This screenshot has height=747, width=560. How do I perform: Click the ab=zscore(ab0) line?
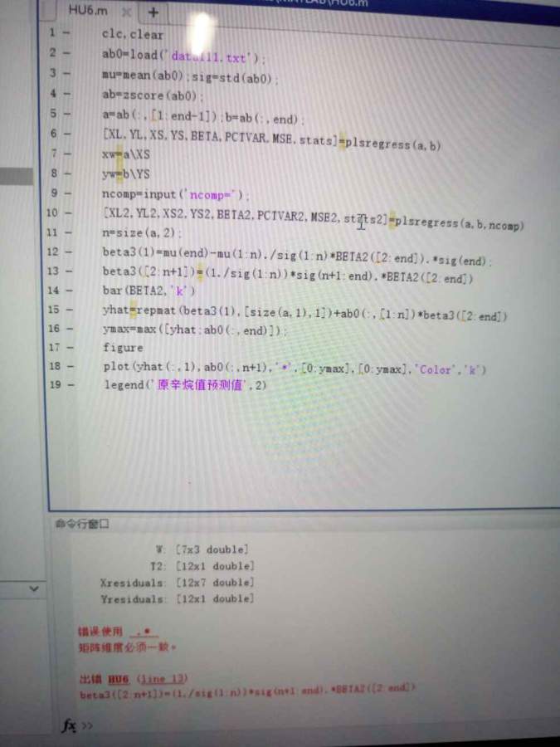(153, 95)
